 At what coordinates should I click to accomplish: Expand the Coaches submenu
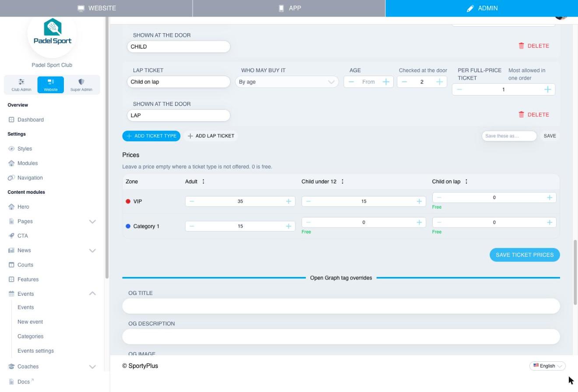(x=92, y=367)
